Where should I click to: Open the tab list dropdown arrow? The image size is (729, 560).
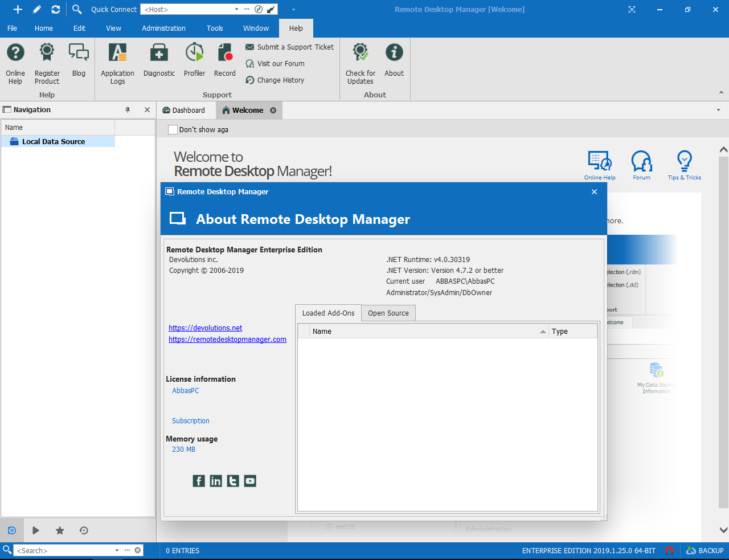(718, 110)
